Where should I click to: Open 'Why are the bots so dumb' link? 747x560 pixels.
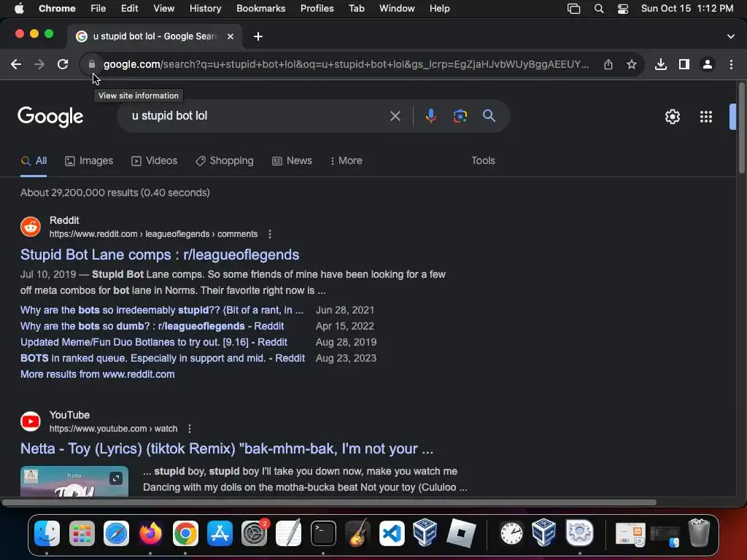(x=152, y=326)
